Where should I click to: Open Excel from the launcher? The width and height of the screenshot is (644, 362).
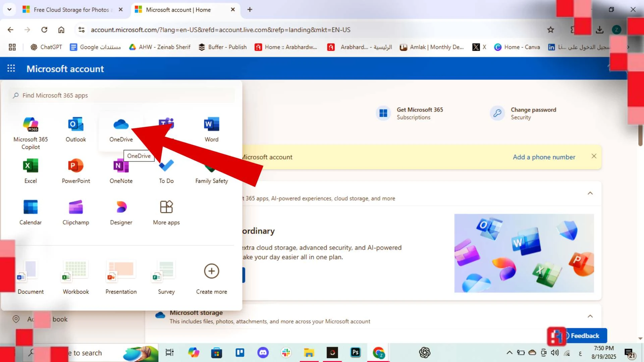click(x=31, y=171)
